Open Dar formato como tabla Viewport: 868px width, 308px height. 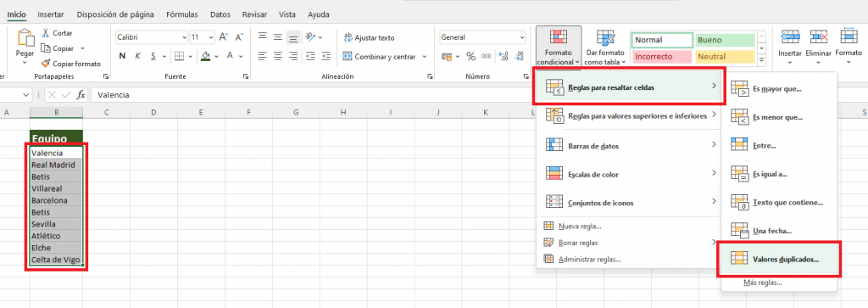tap(605, 47)
